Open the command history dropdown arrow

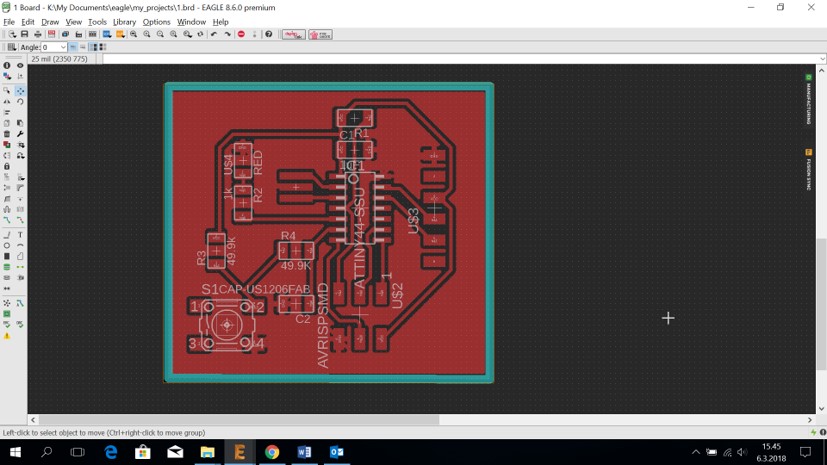822,59
